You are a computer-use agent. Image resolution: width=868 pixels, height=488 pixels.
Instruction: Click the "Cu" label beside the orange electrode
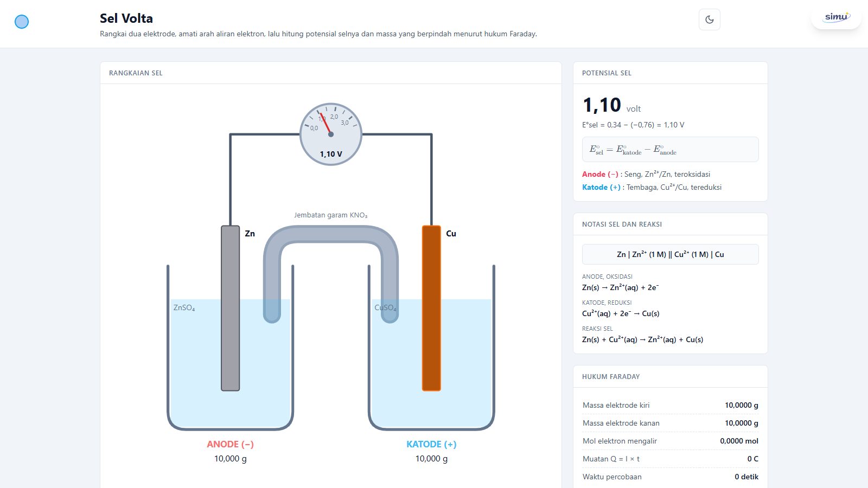click(x=451, y=234)
